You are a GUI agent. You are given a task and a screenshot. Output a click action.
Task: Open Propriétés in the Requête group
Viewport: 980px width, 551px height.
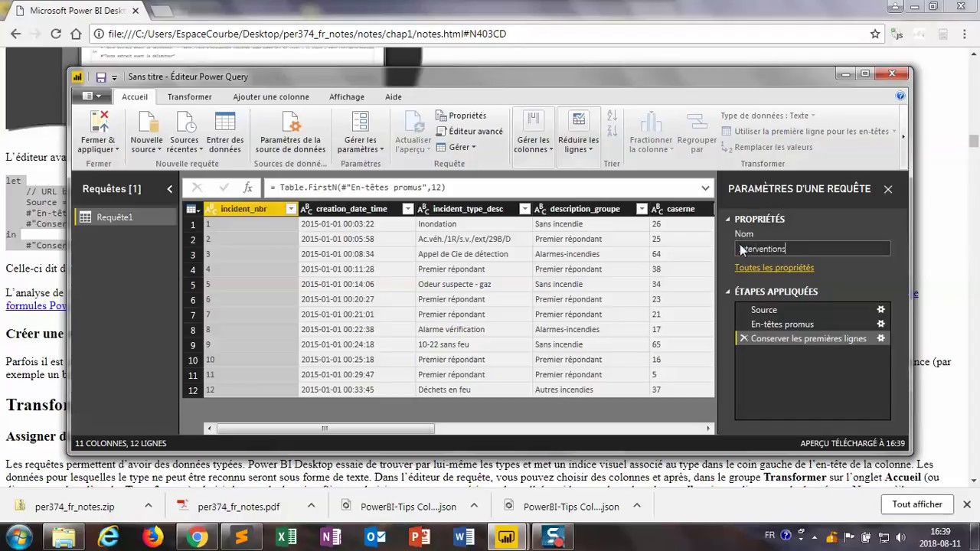pyautogui.click(x=461, y=116)
